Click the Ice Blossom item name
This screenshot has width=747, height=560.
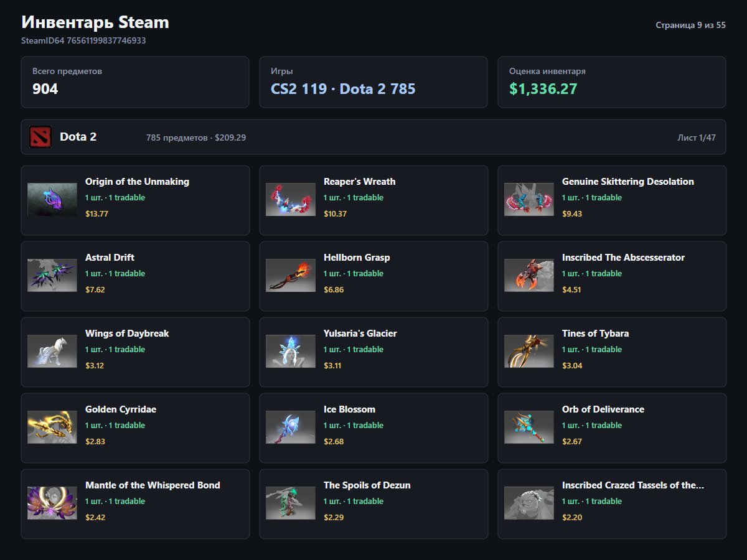[x=349, y=409]
